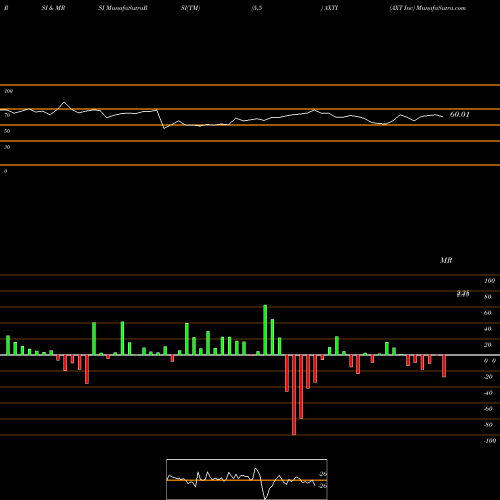Click the -20 label on MR axis

pos(488,377)
